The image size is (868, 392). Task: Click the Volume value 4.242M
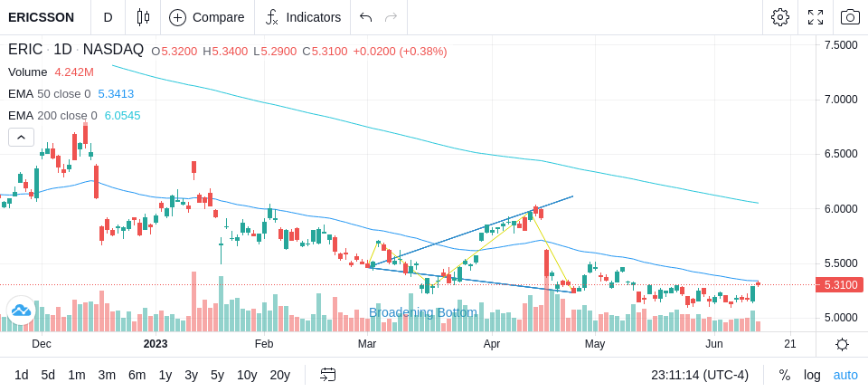pos(74,72)
